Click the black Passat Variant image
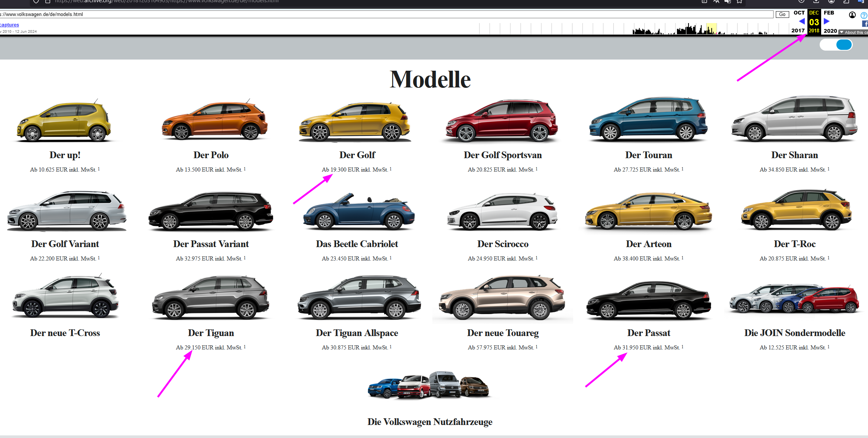Screen dimensions: 868x438 (x=211, y=211)
